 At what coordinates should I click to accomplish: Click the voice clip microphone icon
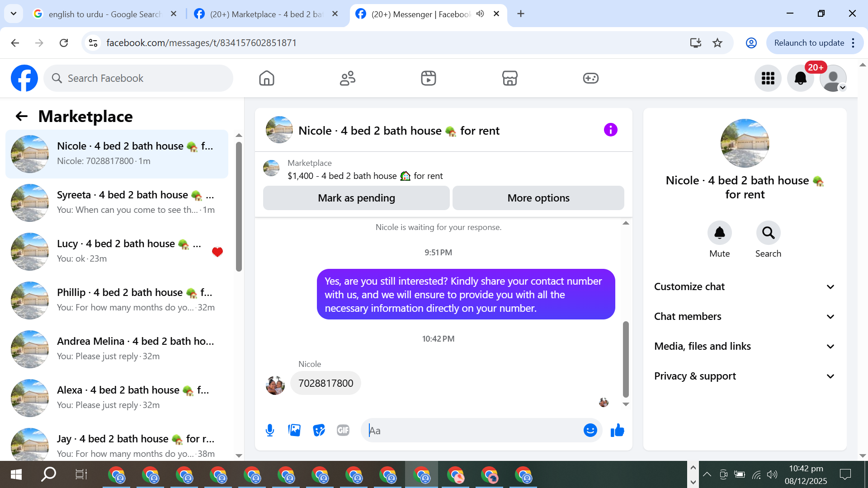[x=270, y=430]
